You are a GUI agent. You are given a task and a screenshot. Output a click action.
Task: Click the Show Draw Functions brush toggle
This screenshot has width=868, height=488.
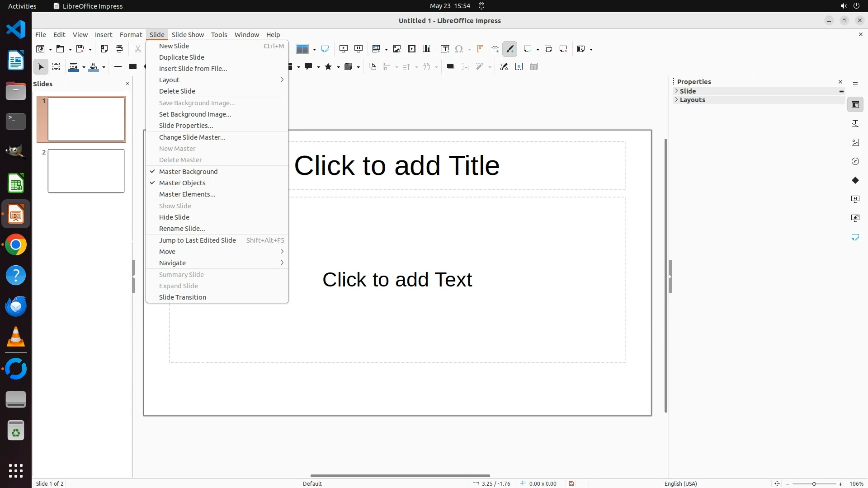pyautogui.click(x=510, y=49)
